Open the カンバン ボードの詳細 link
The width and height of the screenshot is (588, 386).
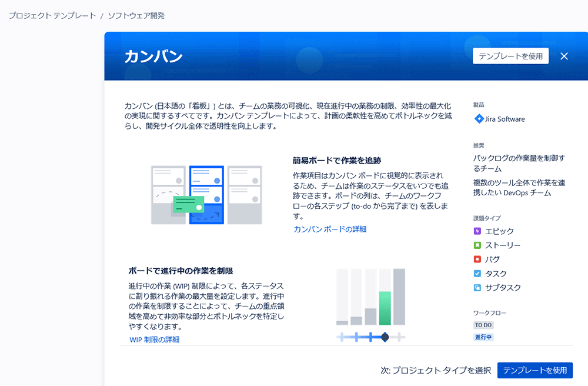tap(330, 229)
